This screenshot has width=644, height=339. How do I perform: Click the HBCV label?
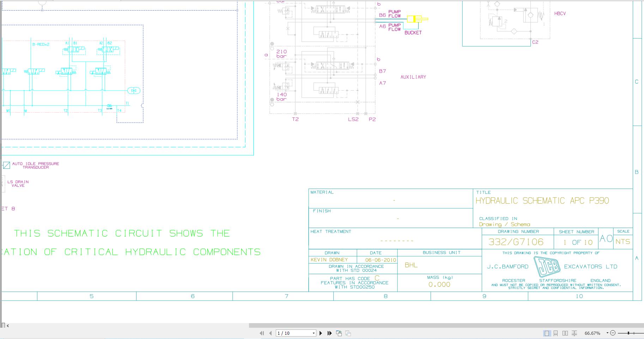(560, 13)
